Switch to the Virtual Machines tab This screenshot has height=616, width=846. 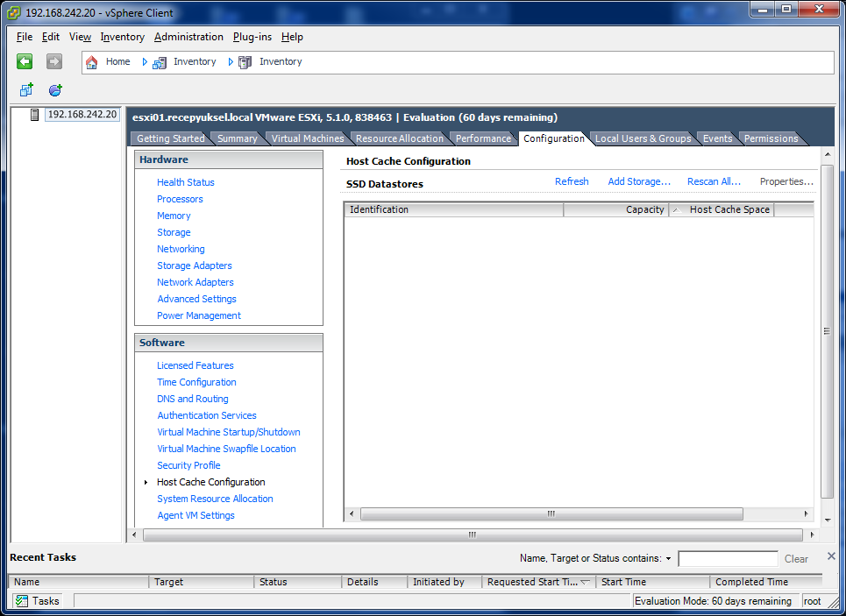click(x=308, y=138)
